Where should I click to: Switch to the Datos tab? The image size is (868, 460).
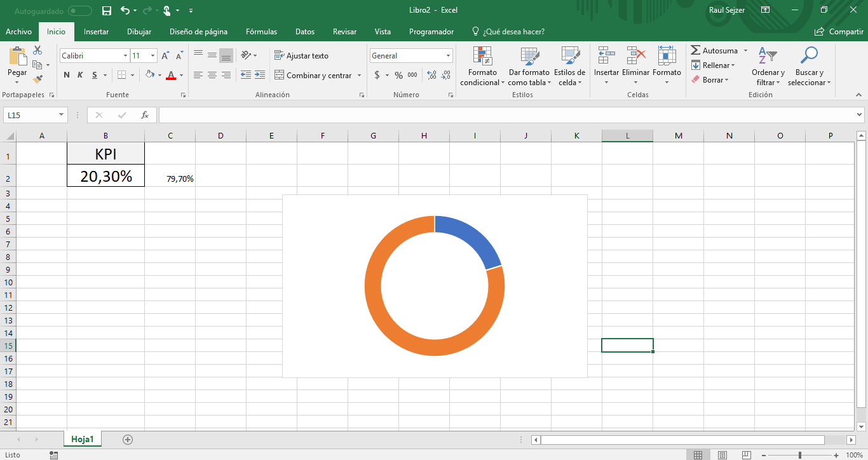coord(305,32)
